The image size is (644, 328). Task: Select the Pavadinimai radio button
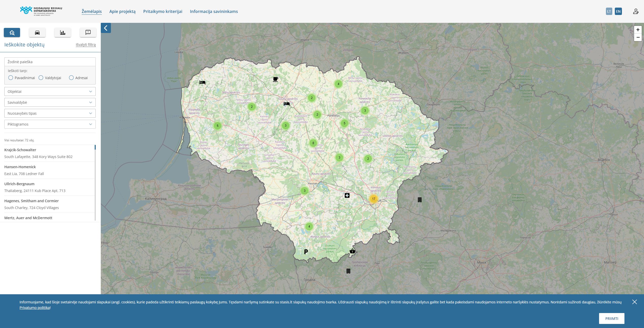pyautogui.click(x=11, y=78)
